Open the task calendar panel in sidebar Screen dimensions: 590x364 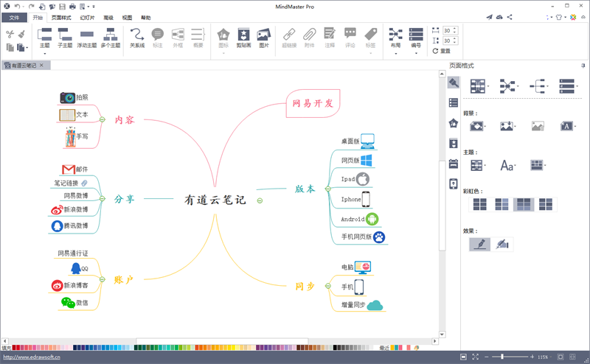454,164
